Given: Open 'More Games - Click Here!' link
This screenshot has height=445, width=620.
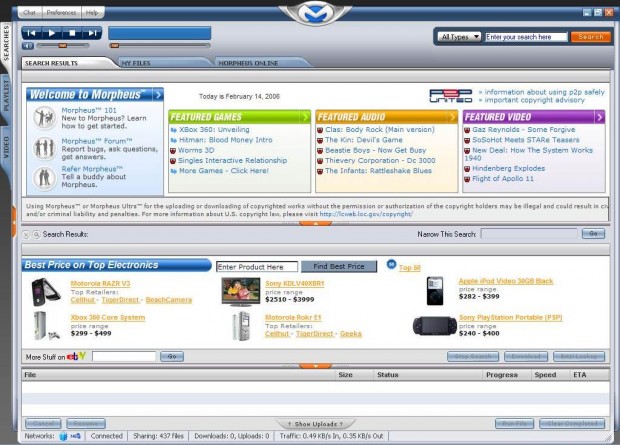Looking at the screenshot, I should (x=224, y=171).
